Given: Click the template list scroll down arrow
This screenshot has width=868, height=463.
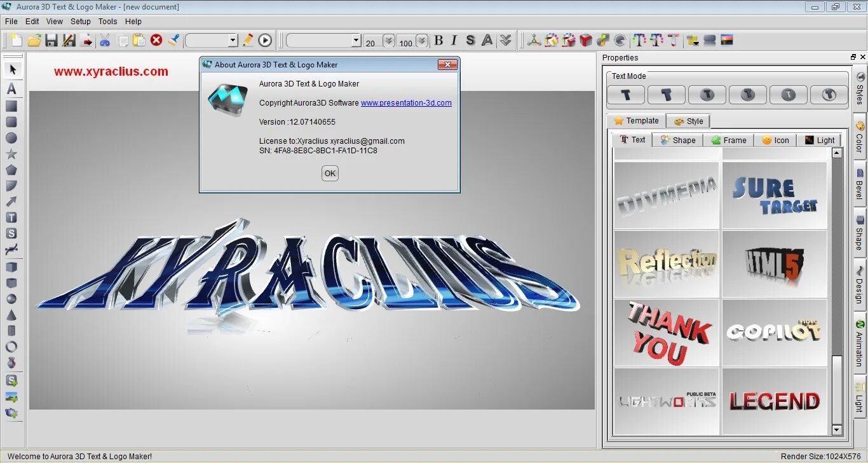Looking at the screenshot, I should coord(836,430).
